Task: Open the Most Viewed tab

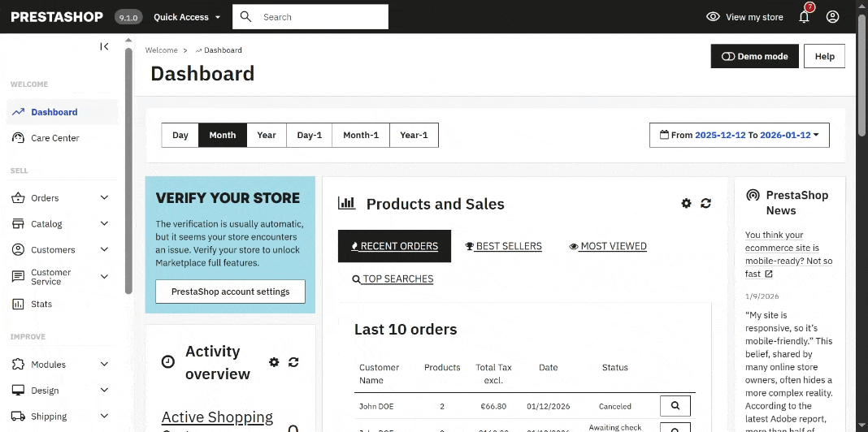Action: point(608,246)
